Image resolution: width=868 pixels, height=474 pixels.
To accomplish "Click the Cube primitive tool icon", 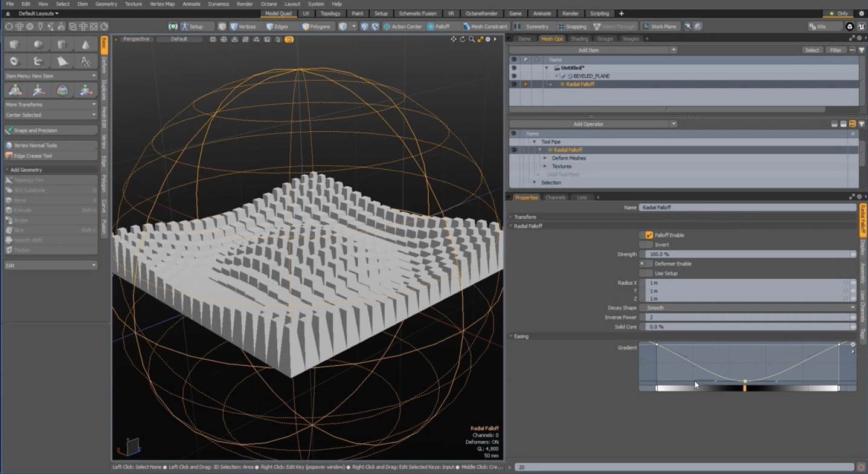I will pyautogui.click(x=14, y=45).
